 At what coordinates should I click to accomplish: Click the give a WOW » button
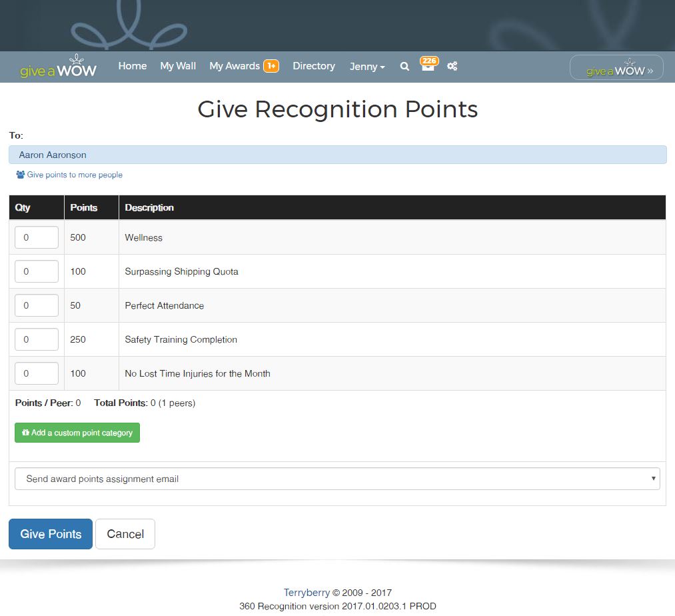point(616,67)
